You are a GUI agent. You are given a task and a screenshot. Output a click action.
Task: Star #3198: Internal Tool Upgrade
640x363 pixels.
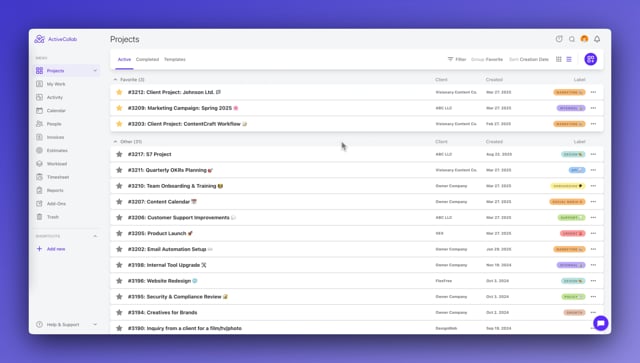coord(119,265)
